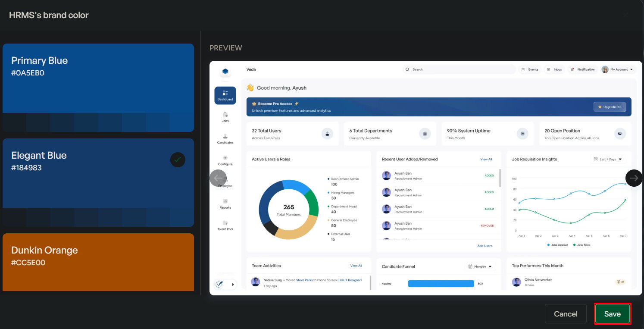644x329 pixels.
Task: Click the building icon on 6 Total Departments card
Action: [425, 134]
